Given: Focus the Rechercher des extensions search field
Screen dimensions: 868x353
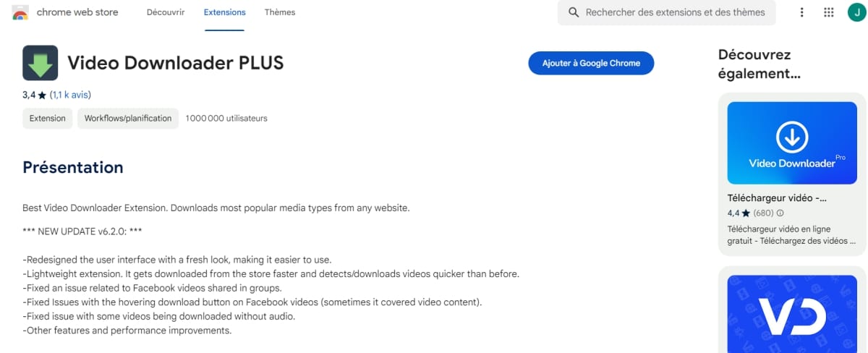Looking at the screenshot, I should click(x=666, y=12).
